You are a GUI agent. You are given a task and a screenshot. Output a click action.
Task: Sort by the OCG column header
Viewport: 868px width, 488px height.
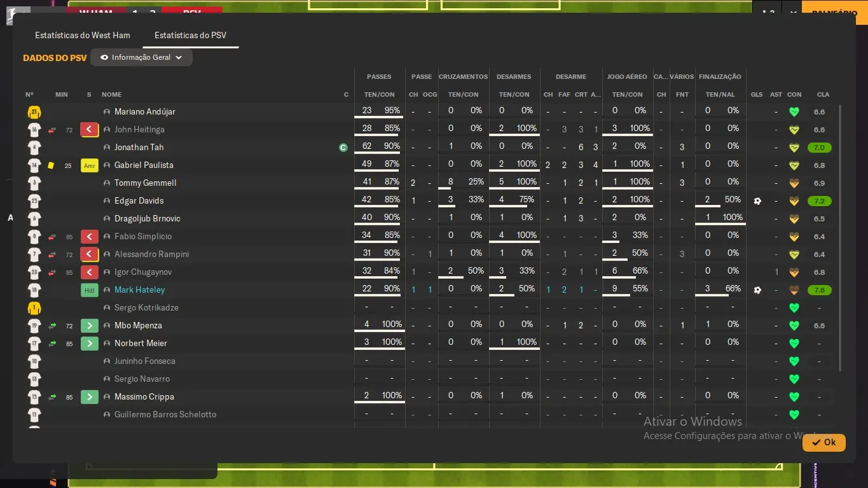point(430,95)
